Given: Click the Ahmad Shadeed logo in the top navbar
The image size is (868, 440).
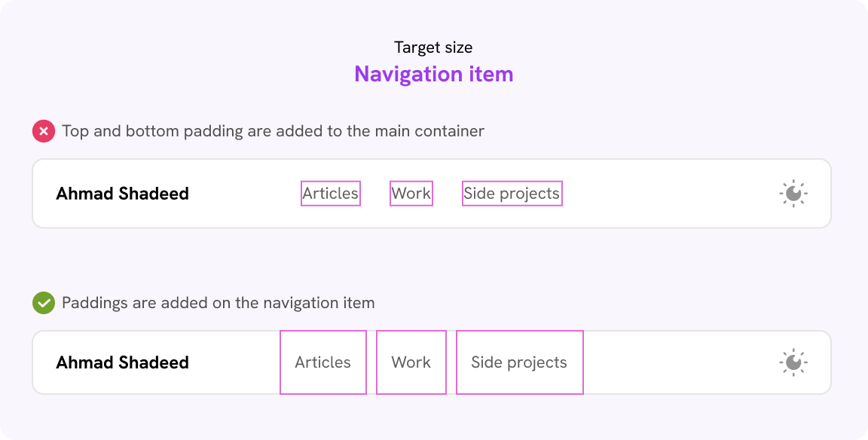Looking at the screenshot, I should [x=123, y=193].
